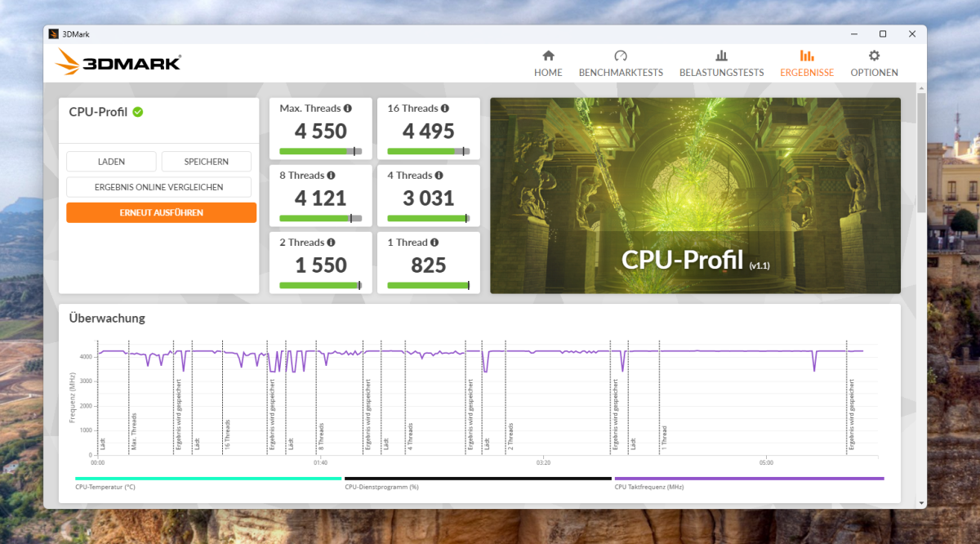This screenshot has height=544, width=980.
Task: Click the vertical scrollbar thumb
Action: 921,154
